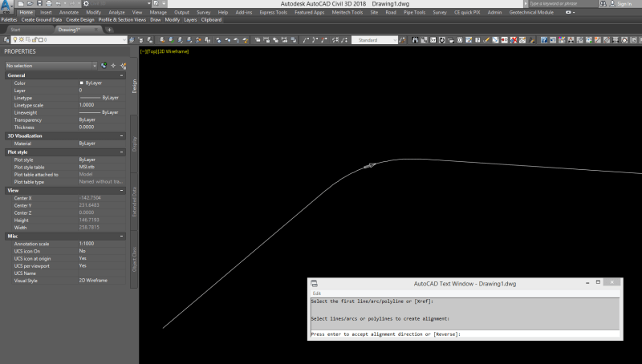The image size is (642, 364).
Task: Click the Layer Properties manager icon
Action: 6,39
